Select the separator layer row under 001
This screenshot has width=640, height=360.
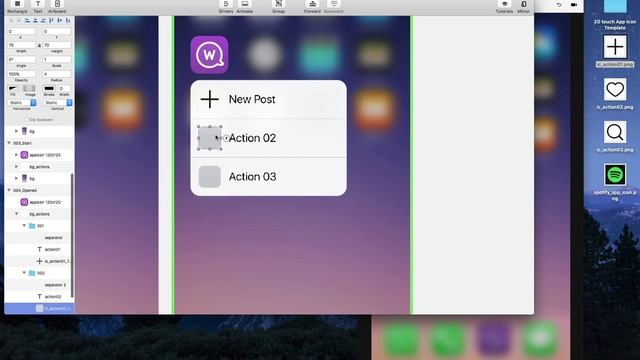coord(39,238)
